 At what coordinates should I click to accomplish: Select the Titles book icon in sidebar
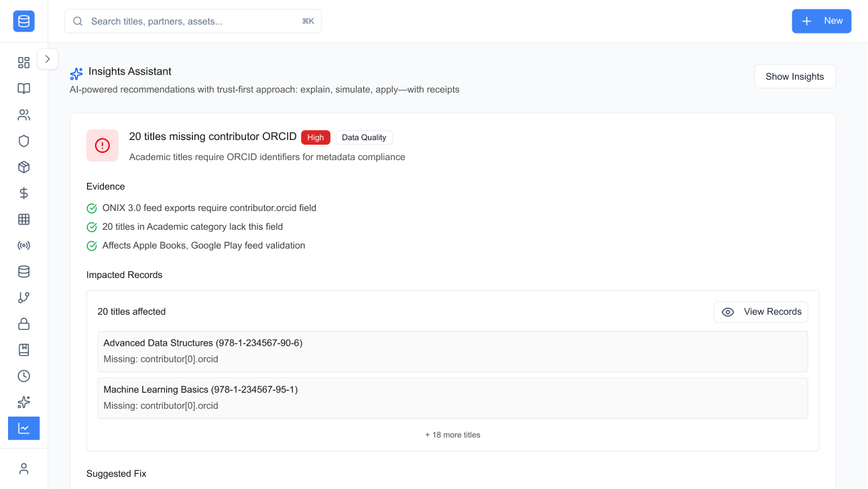click(x=23, y=88)
